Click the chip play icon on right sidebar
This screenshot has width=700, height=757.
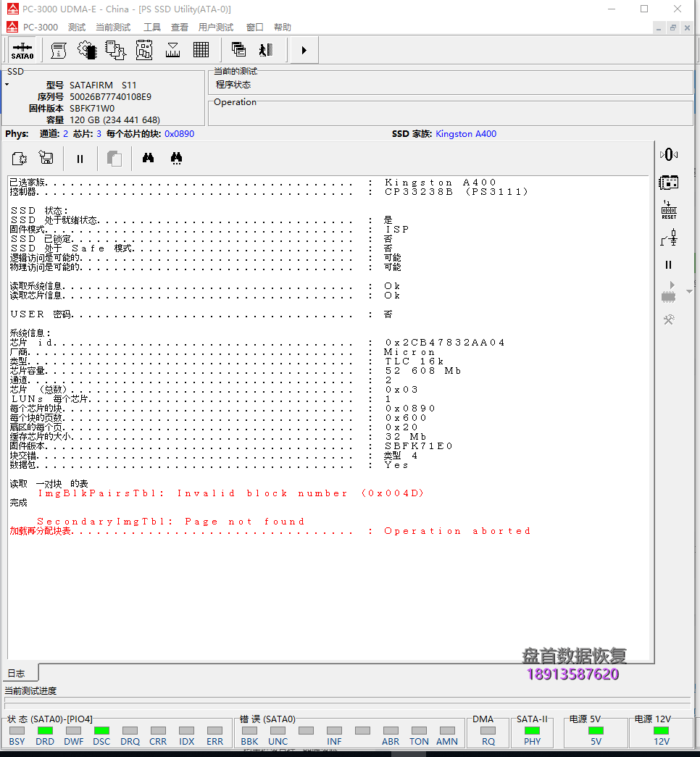(669, 292)
